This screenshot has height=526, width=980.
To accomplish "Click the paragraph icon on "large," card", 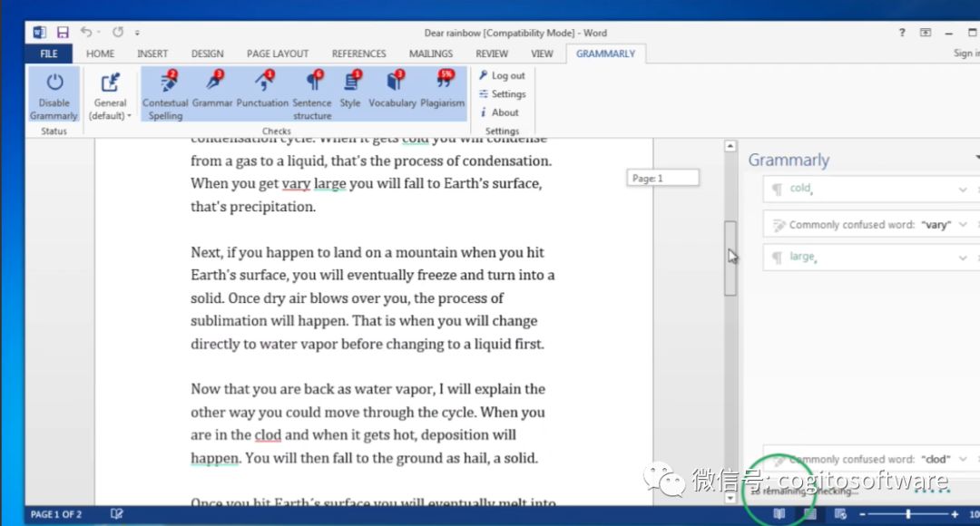I will 777,258.
